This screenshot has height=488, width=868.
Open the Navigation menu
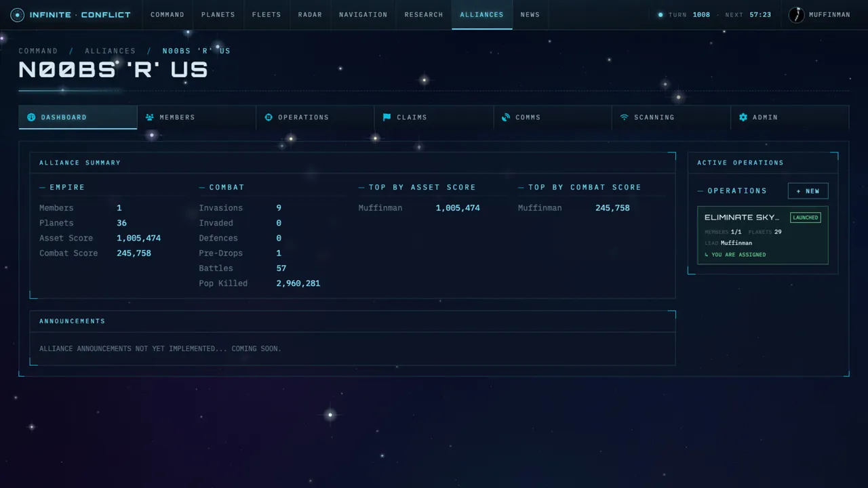(363, 15)
